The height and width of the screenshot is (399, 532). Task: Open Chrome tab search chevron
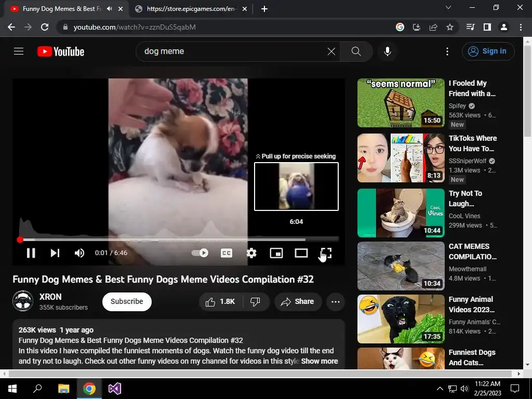[448, 7]
